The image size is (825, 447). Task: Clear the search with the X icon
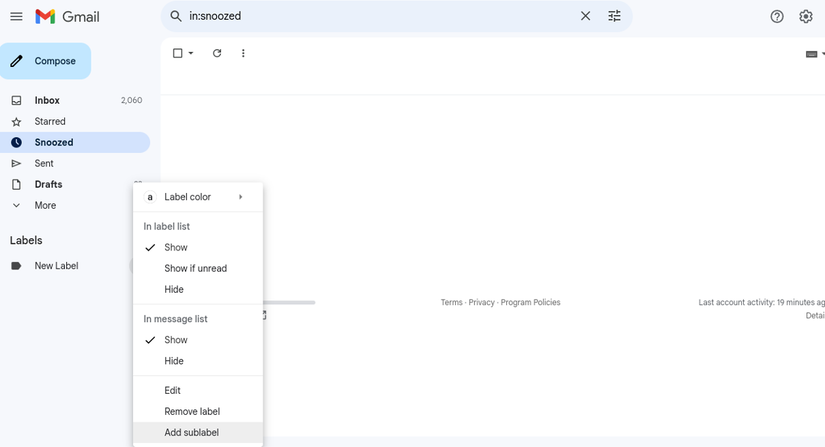(585, 16)
